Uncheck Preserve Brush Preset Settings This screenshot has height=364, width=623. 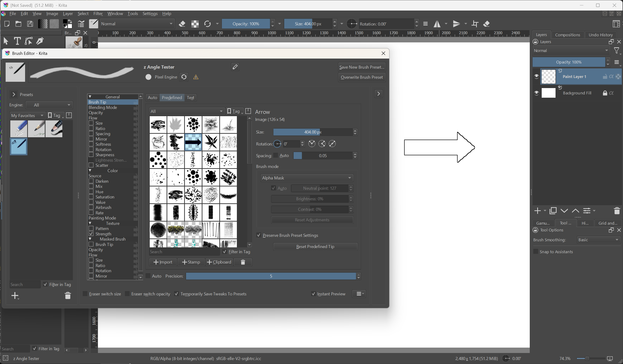click(x=259, y=235)
